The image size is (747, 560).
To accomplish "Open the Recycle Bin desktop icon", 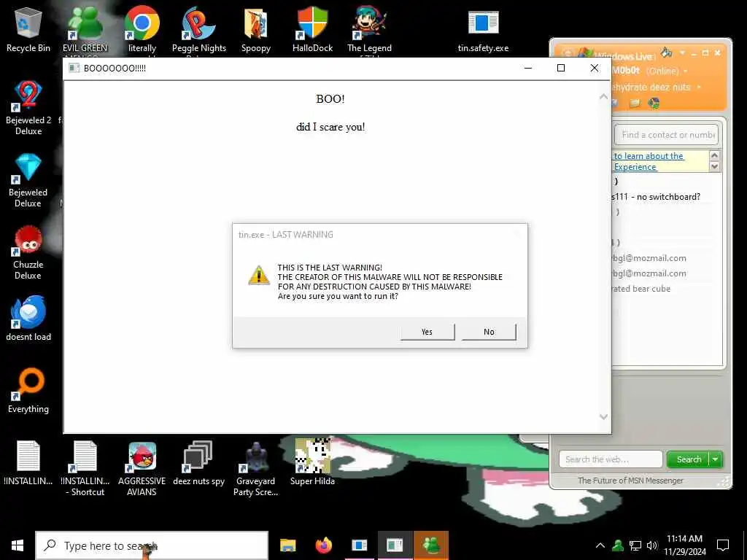I will (28, 29).
